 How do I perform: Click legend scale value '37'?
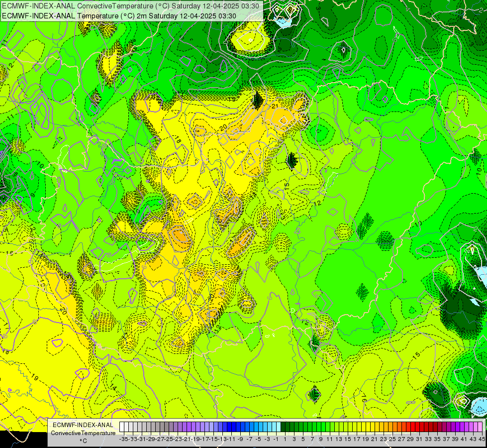(446, 439)
